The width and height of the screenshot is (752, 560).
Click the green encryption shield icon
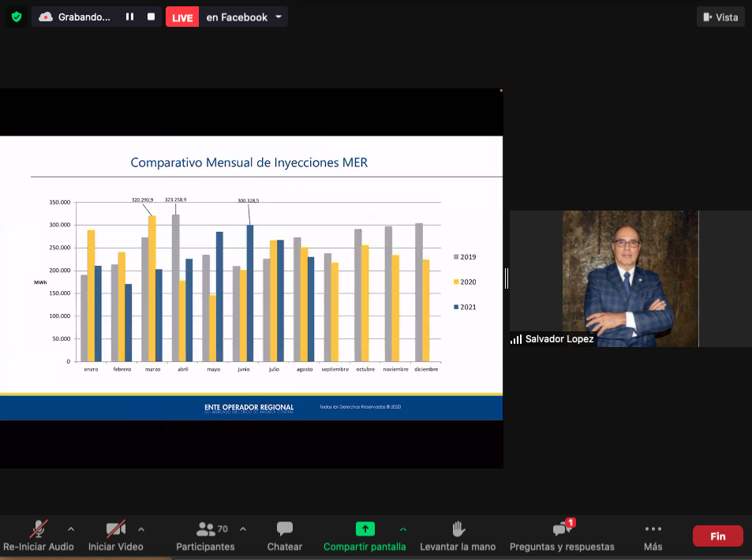[x=17, y=17]
